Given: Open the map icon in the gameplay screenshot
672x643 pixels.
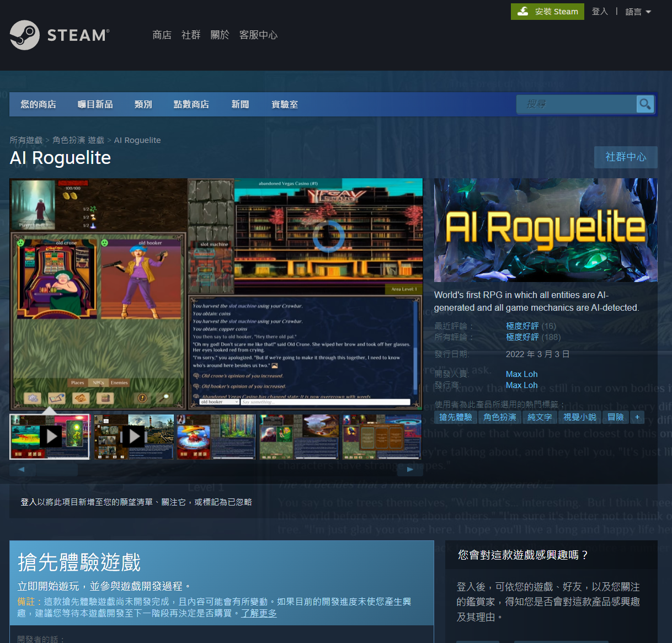Looking at the screenshot, I should pyautogui.click(x=81, y=398).
